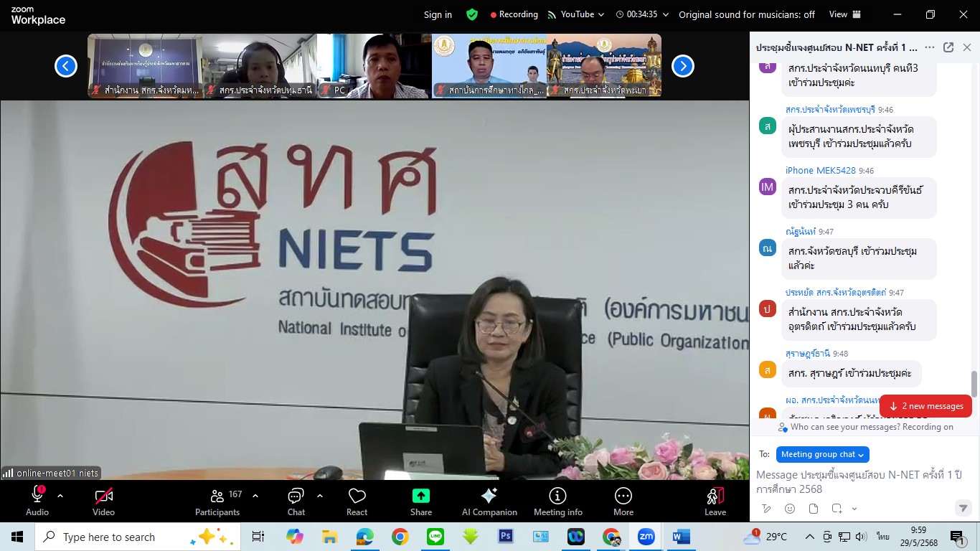Open the YouTube live stream dropdown

(575, 14)
